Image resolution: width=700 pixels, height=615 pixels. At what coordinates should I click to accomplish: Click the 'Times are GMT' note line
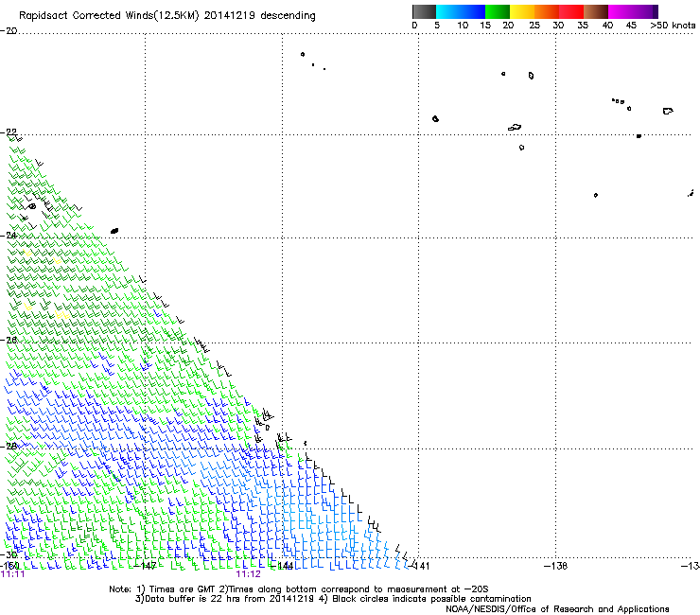[x=299, y=589]
